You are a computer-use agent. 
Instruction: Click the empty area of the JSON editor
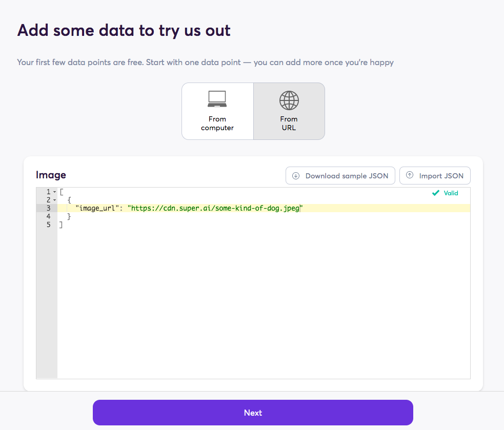pos(264,302)
